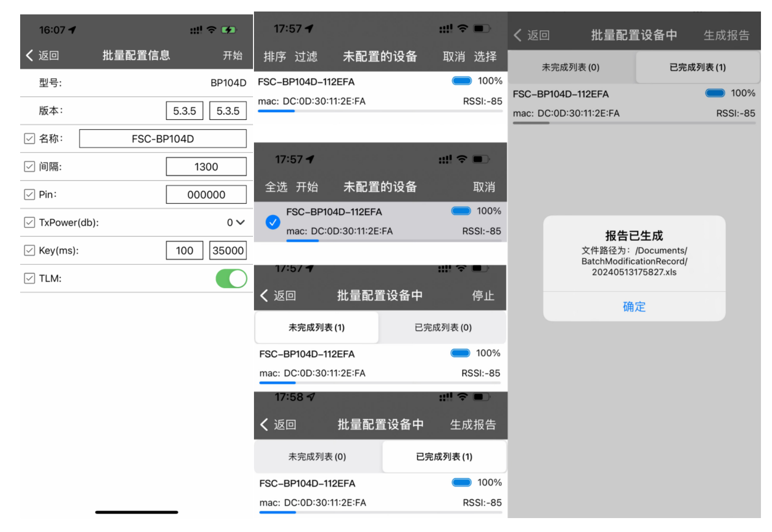Screen dimensions: 772x532
Task: Tap Wi-Fi icon in 16:07 status bar
Action: coord(211,30)
